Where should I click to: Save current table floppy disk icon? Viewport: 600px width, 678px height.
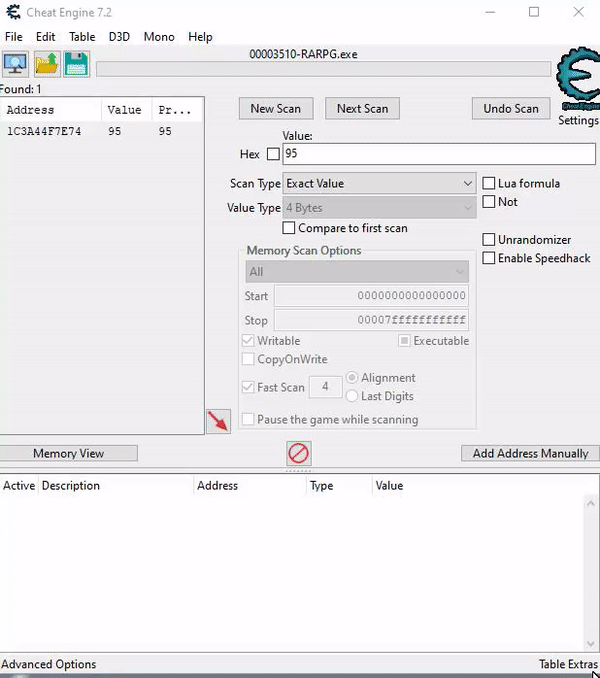pos(77,64)
